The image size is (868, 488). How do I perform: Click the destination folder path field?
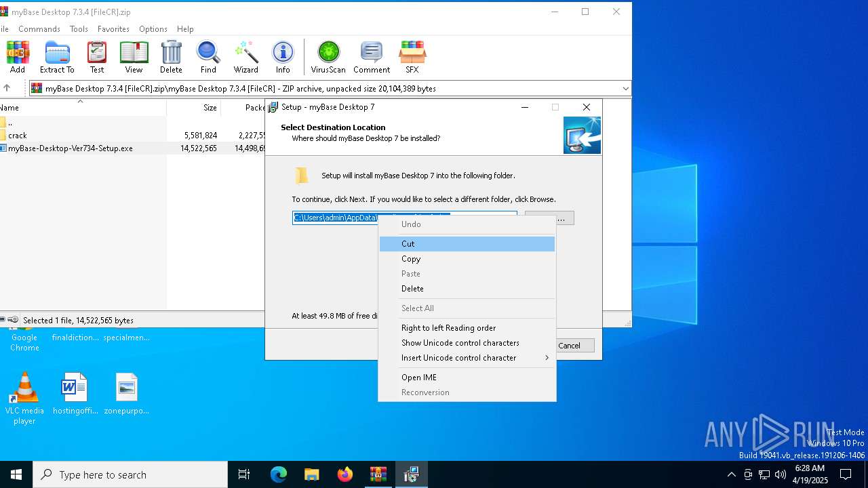point(405,218)
